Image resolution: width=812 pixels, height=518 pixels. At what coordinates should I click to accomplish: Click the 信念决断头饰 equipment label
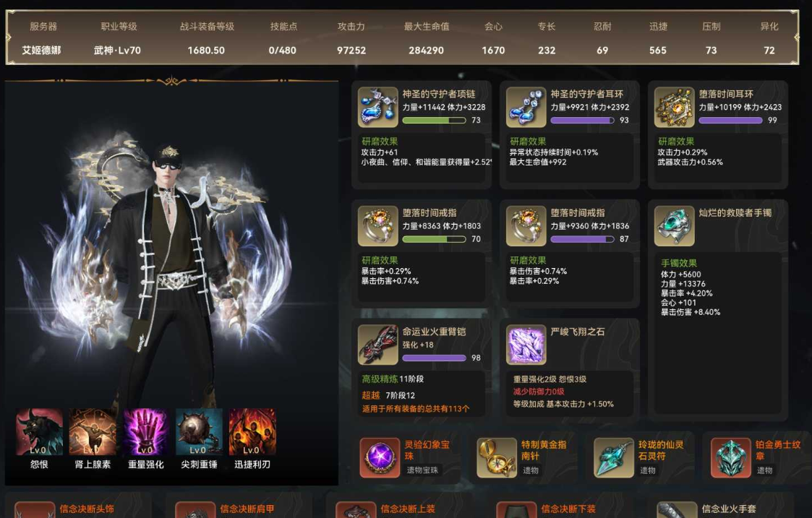point(87,509)
